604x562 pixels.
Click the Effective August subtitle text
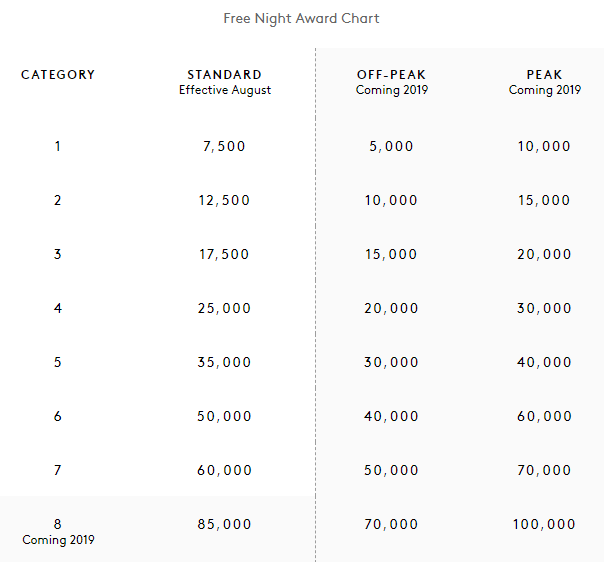[225, 90]
